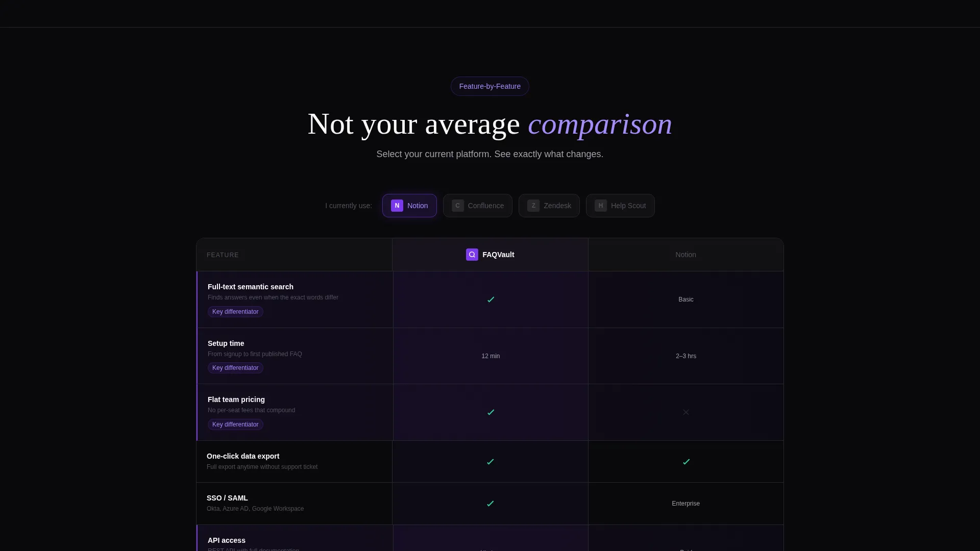Click the 'Basic' Notion search value
Viewport: 980px width, 551px height.
click(686, 299)
